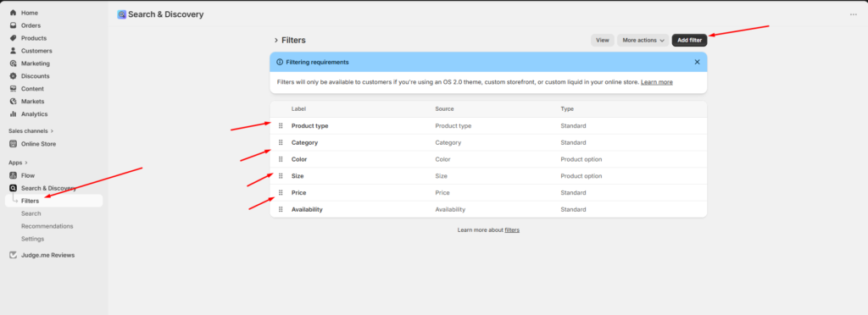Click the Customers person icon
The width and height of the screenshot is (868, 315).
tap(14, 51)
